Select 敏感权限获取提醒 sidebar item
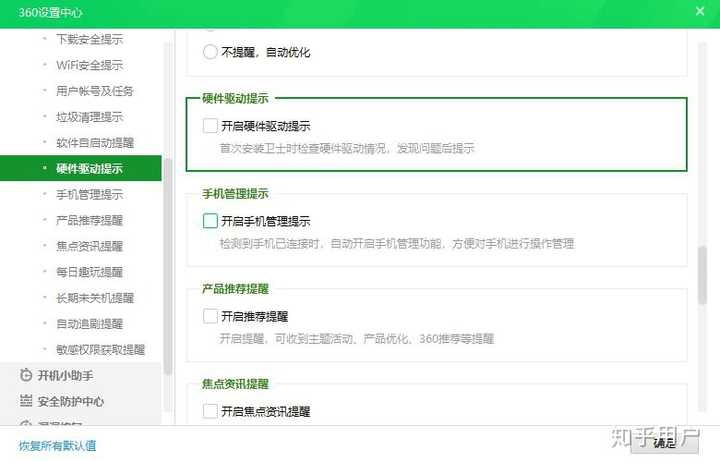 tap(101, 349)
